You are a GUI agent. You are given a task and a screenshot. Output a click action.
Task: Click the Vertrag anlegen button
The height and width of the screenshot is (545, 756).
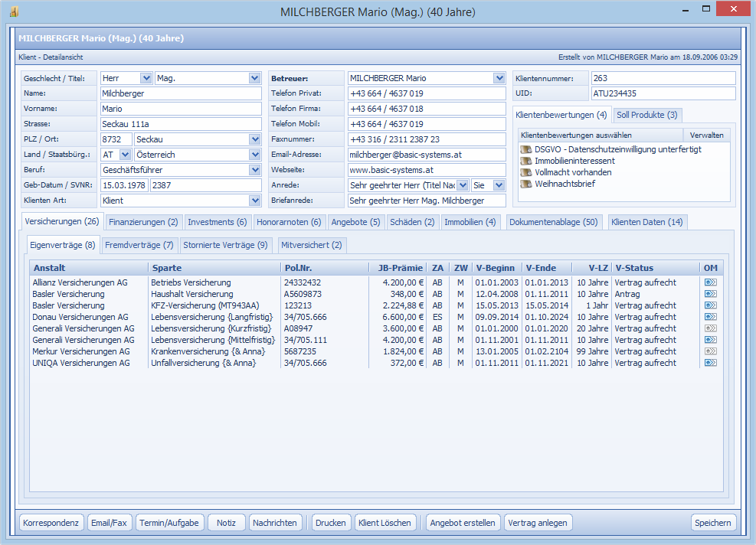coord(538,523)
